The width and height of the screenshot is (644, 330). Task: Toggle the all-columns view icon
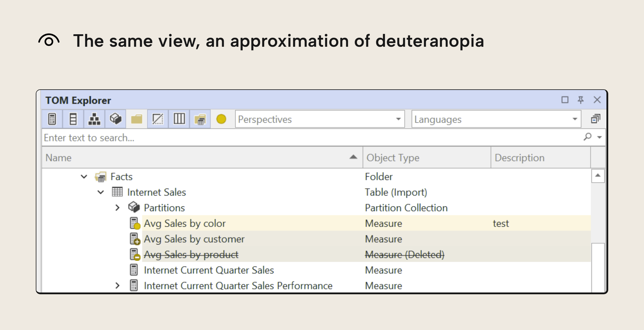coord(179,119)
